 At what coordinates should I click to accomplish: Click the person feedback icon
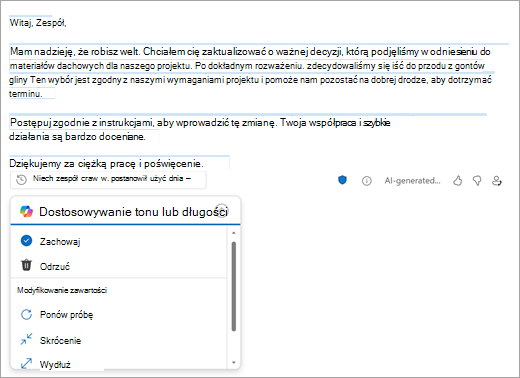pyautogui.click(x=497, y=181)
